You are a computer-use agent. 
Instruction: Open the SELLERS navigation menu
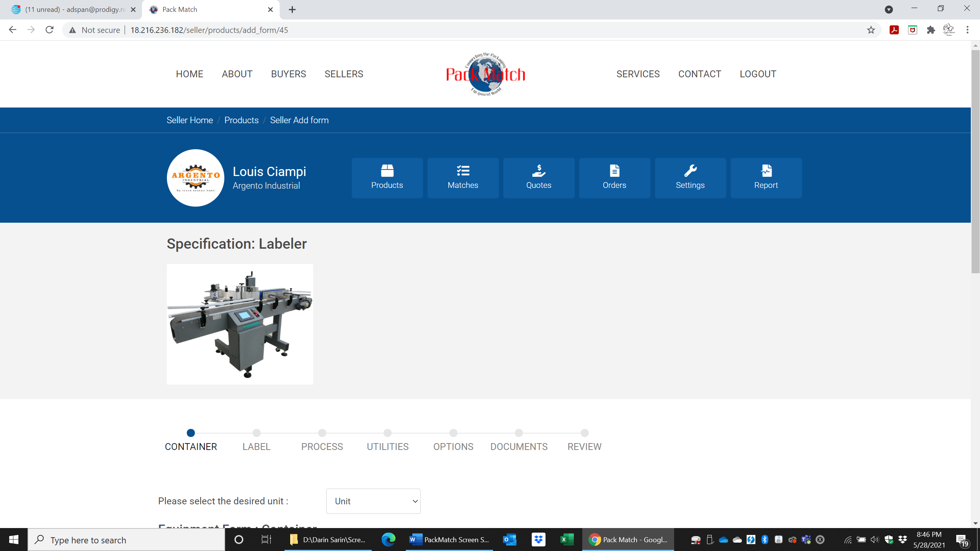point(344,74)
